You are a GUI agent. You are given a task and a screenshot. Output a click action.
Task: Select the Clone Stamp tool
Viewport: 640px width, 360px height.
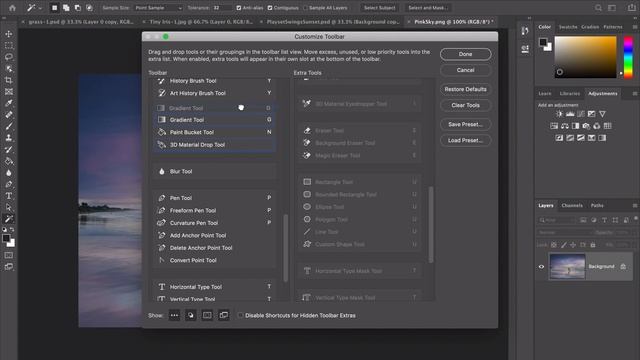9,138
